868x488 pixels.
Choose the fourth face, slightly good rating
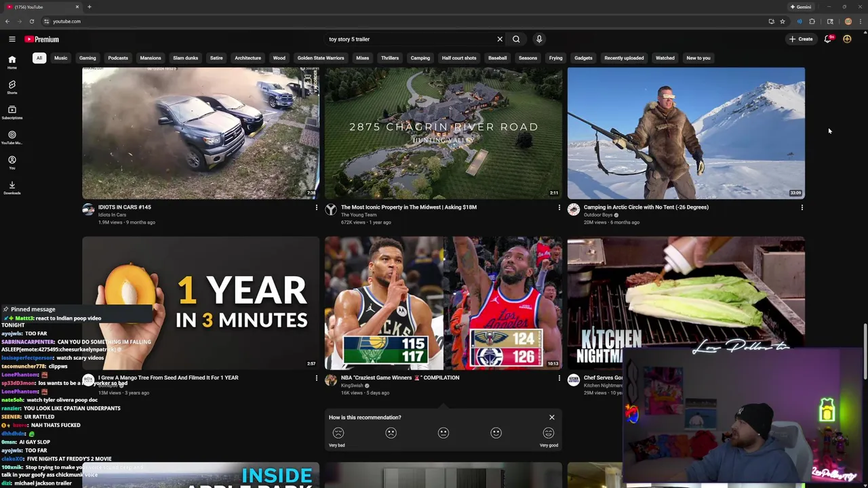click(496, 433)
